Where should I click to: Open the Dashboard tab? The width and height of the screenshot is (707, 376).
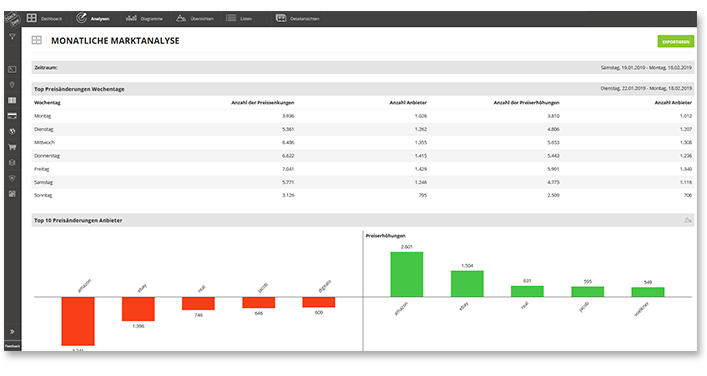tap(44, 18)
